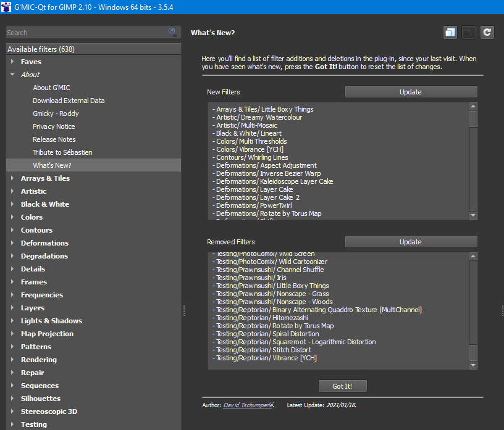
Task: Expand the Frames category arrow
Action: tap(12, 282)
